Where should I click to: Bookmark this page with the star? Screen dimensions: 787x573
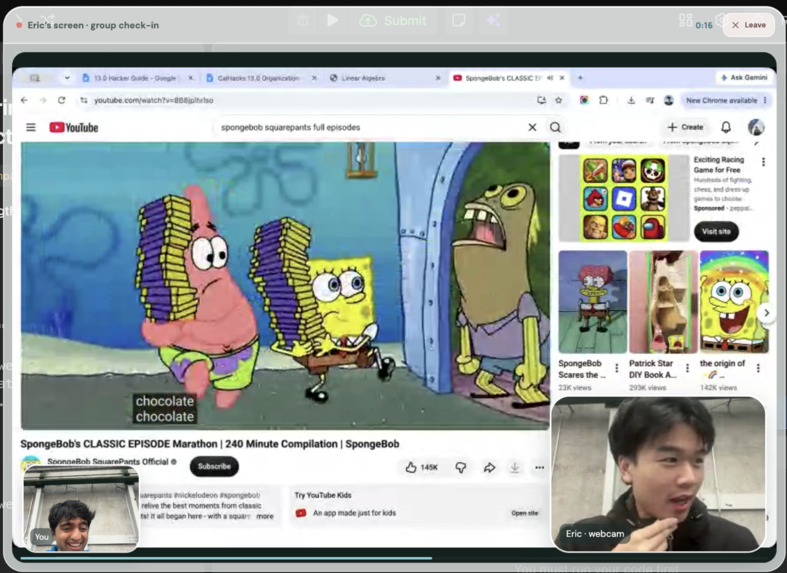tap(558, 100)
